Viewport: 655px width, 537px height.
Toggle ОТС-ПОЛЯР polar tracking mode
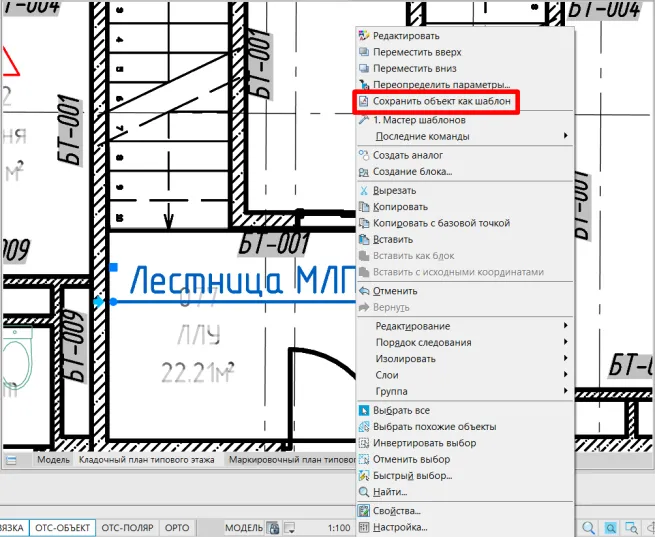pyautogui.click(x=127, y=527)
